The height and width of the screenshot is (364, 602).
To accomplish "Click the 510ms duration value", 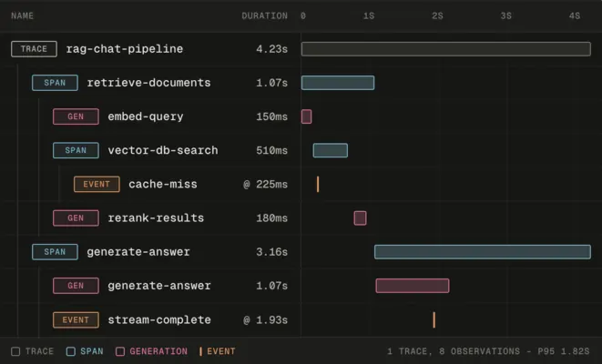I will (271, 150).
